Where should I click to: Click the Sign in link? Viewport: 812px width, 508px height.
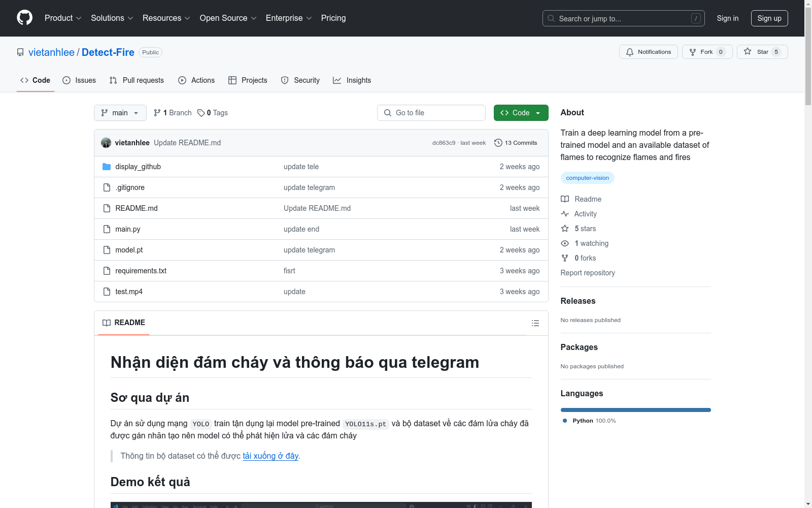tap(728, 18)
